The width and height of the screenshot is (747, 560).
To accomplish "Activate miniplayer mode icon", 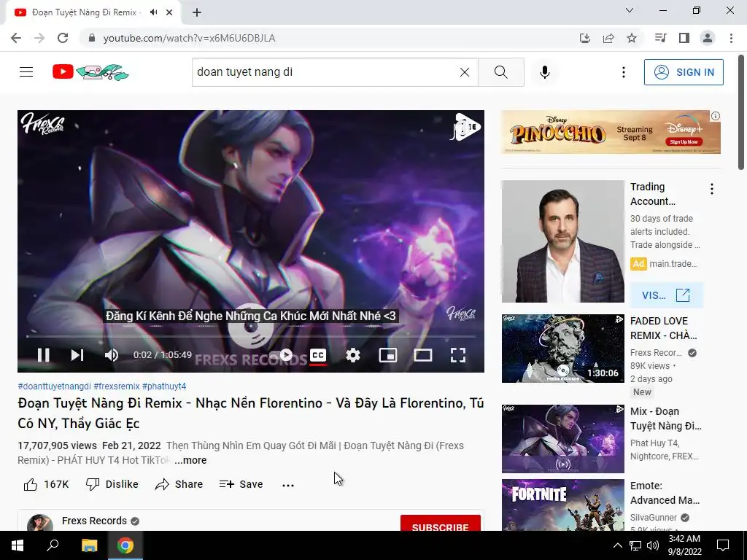I will (388, 355).
